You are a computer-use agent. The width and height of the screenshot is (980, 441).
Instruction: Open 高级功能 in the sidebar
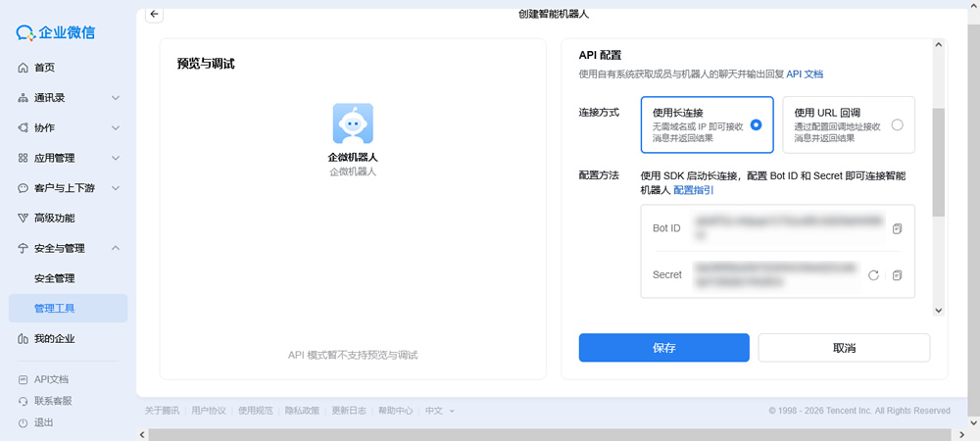[54, 218]
